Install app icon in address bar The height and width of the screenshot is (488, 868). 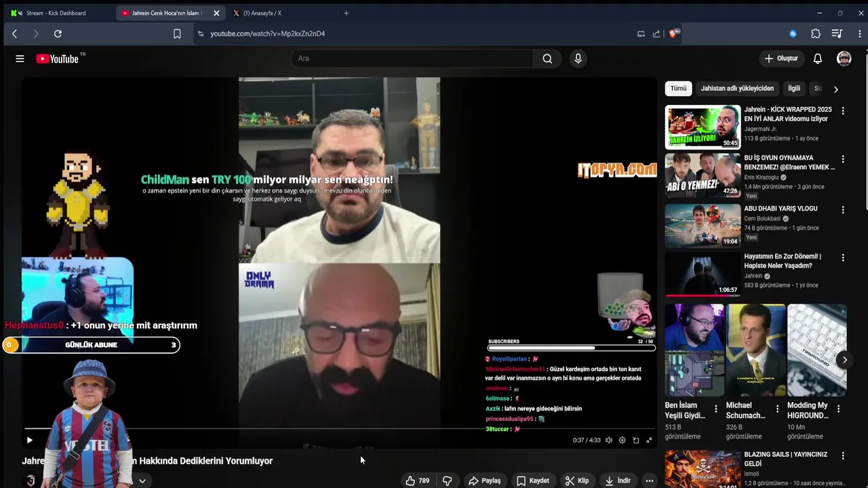click(641, 33)
